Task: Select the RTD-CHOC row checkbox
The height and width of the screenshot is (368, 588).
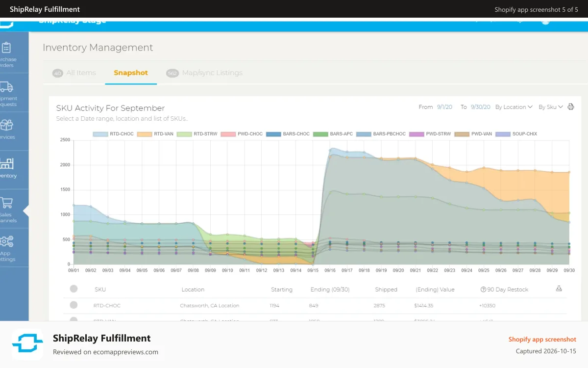Action: pos(73,305)
